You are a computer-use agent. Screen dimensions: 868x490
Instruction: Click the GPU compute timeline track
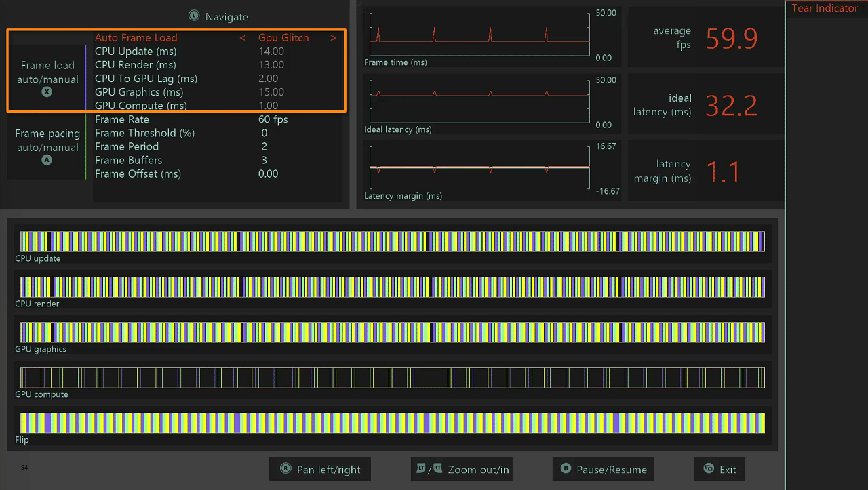click(393, 377)
